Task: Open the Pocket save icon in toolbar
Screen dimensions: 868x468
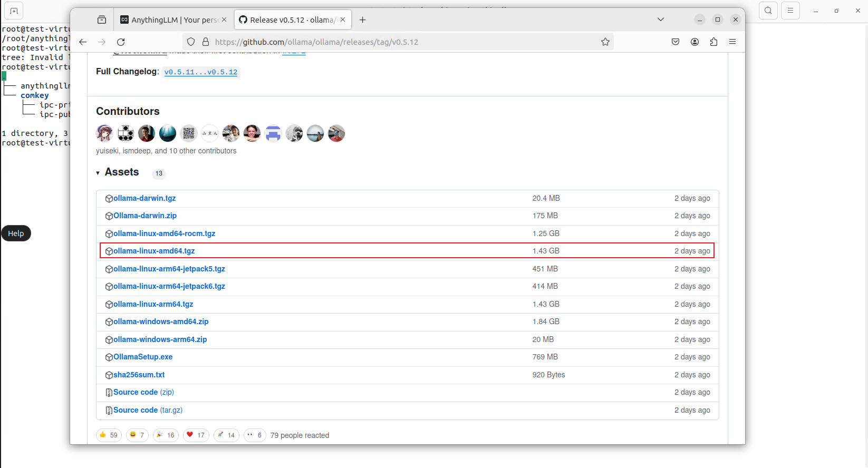Action: 676,42
